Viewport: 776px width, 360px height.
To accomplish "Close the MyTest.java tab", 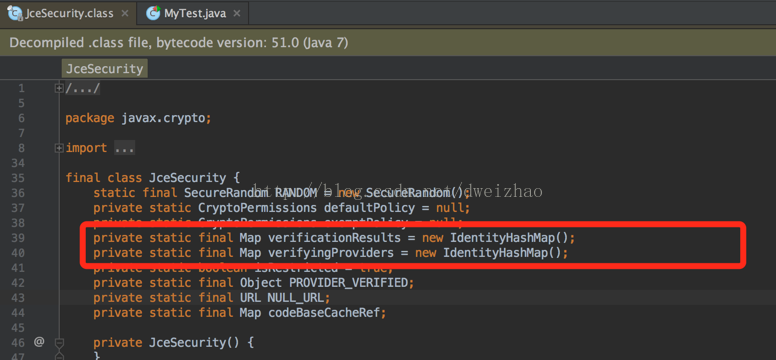I will [x=237, y=13].
